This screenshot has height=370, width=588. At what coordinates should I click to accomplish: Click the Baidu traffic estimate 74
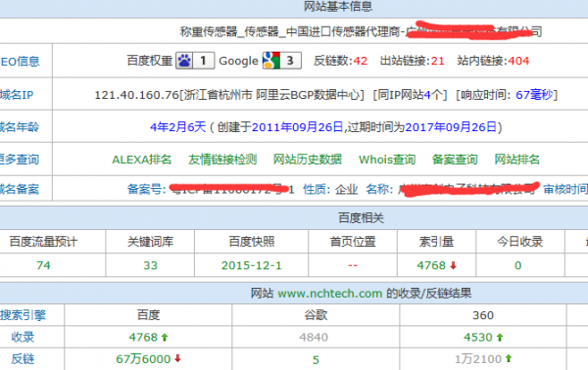43,265
